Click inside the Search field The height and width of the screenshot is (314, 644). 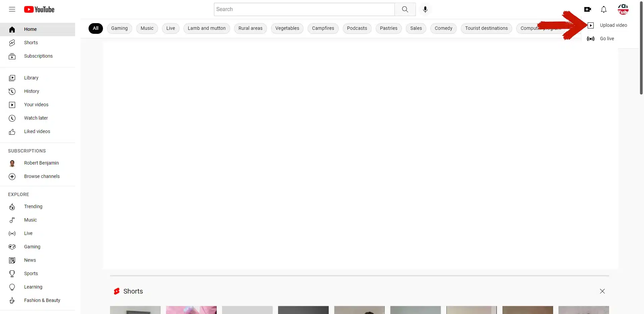coord(304,9)
